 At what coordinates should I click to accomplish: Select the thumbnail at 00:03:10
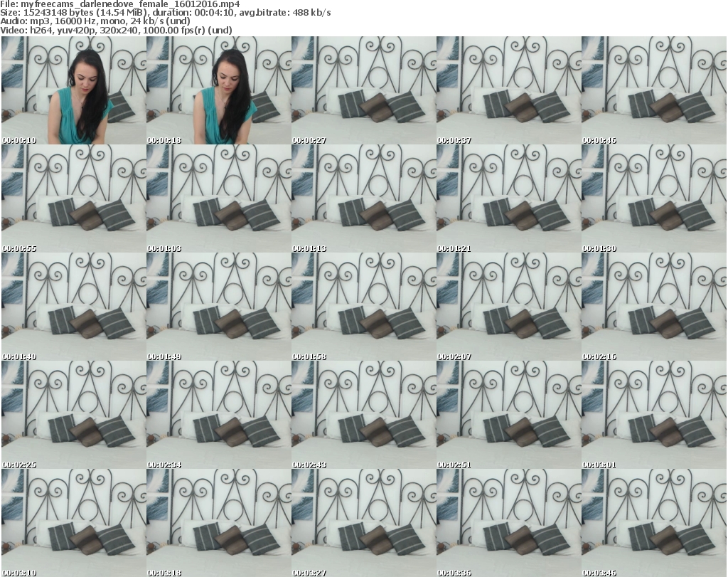(x=73, y=523)
